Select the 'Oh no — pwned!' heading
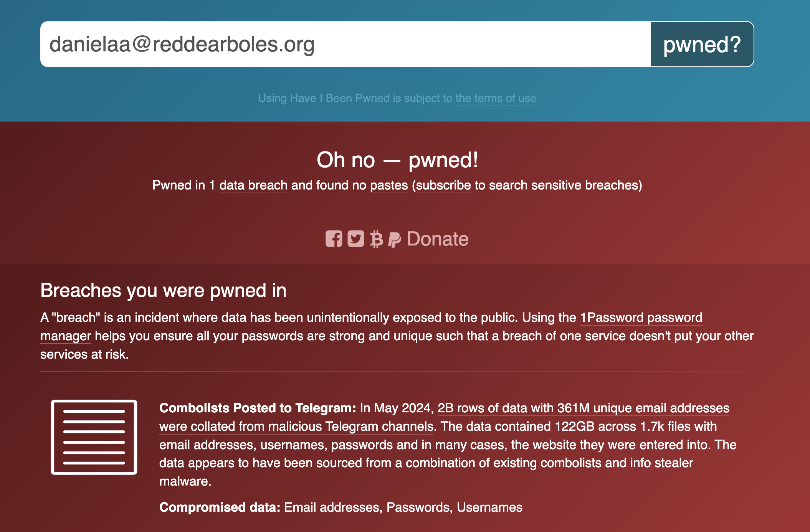The image size is (810, 532). (x=397, y=160)
